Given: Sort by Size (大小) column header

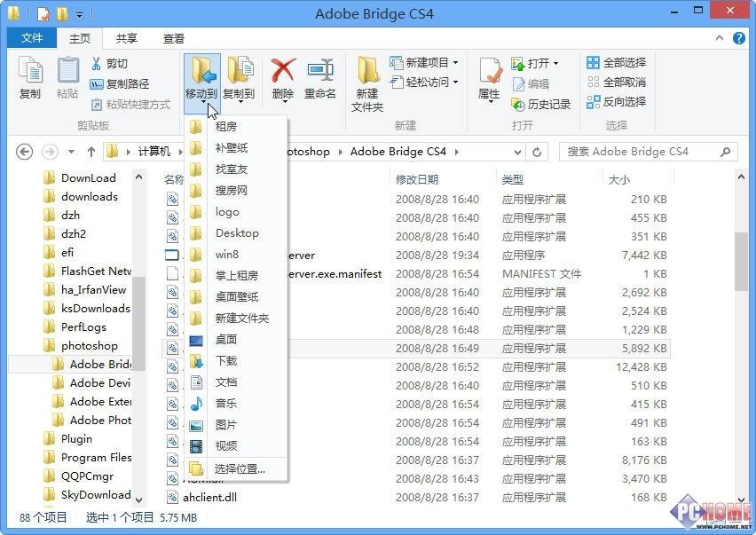Looking at the screenshot, I should coord(619,180).
